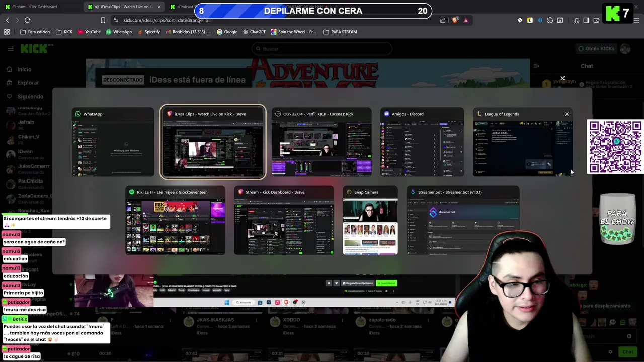Switch to the Streamer.bot window thumbnail

click(x=463, y=220)
